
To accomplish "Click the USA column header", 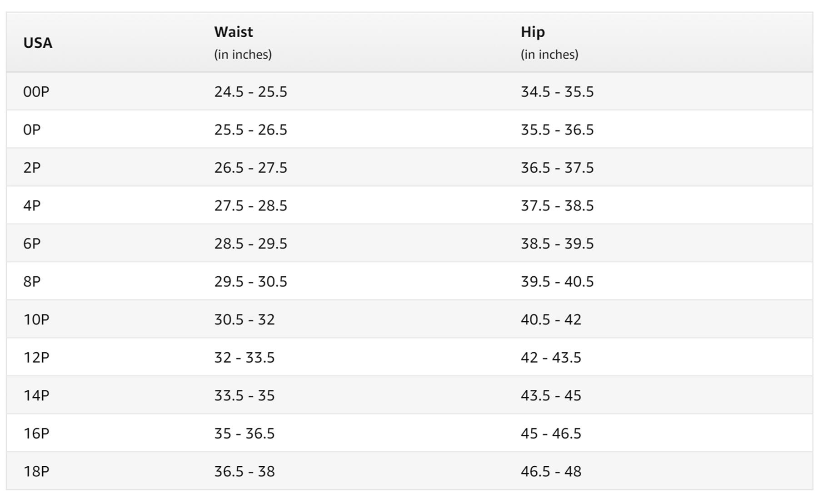I will click(38, 43).
